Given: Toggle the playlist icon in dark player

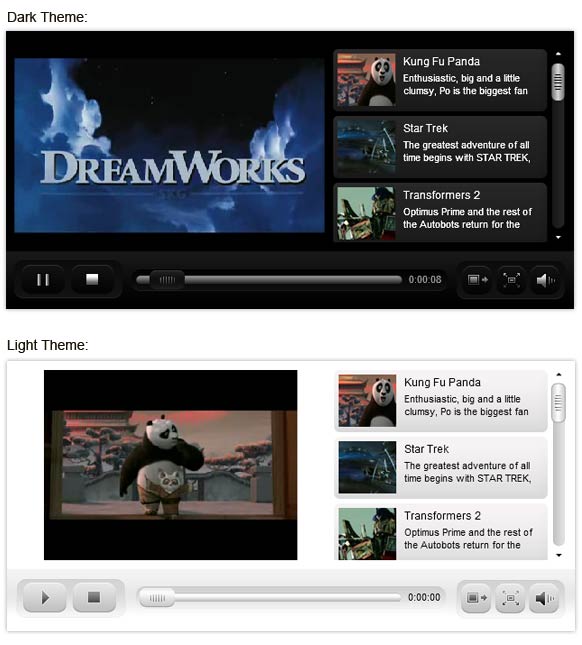Looking at the screenshot, I should (478, 280).
